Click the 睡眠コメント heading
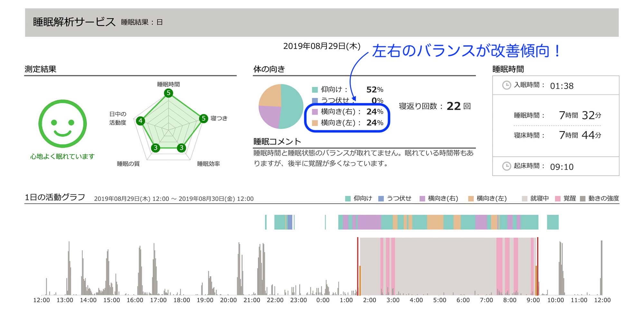The width and height of the screenshot is (644, 322). click(277, 142)
